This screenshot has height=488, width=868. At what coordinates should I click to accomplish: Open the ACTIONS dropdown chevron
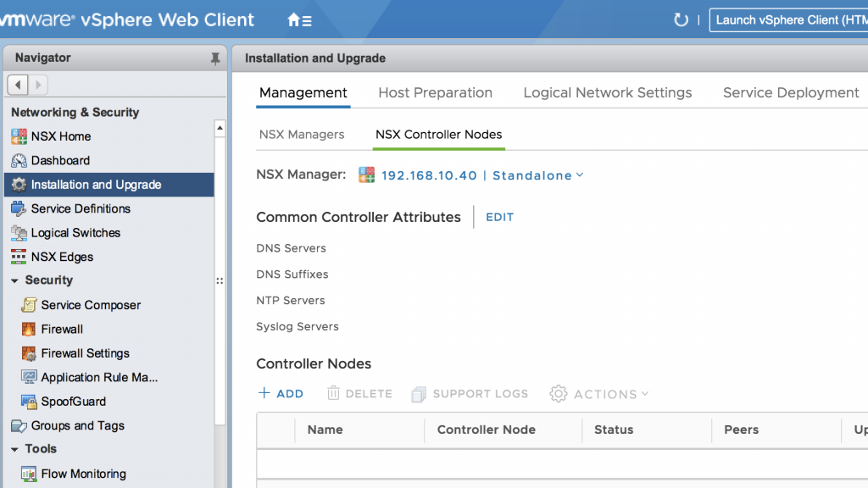tap(645, 394)
